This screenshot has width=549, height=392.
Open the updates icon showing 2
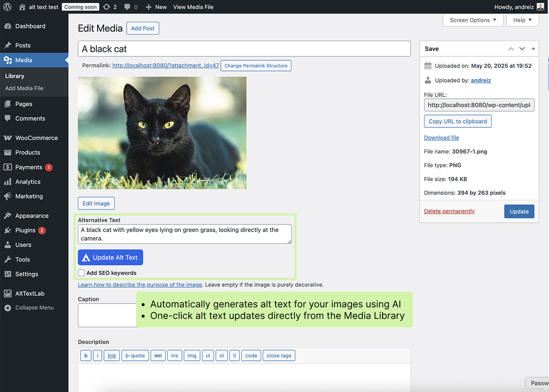(x=107, y=7)
